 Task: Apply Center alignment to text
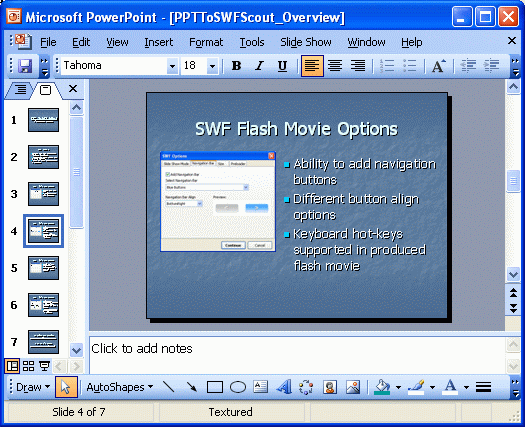[x=335, y=66]
